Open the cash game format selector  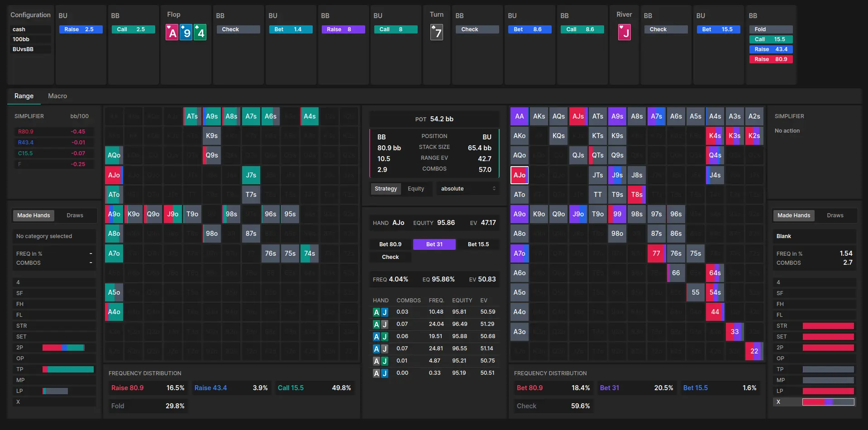[x=30, y=29]
